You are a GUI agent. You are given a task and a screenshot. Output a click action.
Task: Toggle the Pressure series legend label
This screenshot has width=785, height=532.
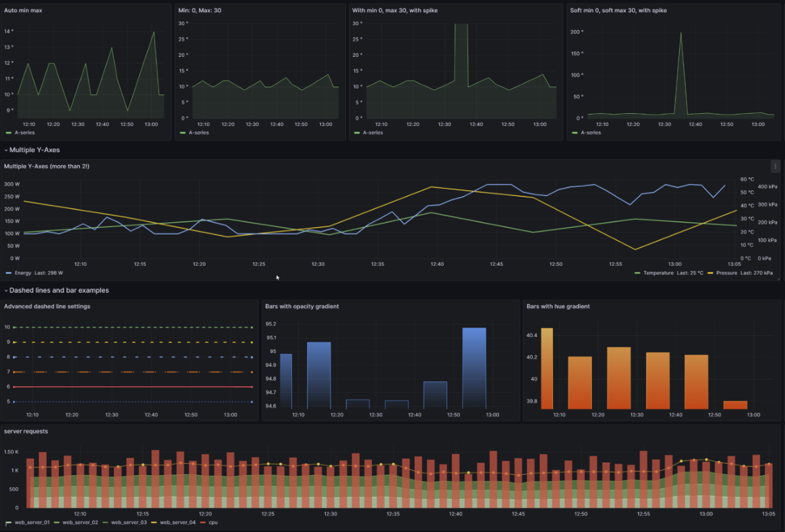pyautogui.click(x=727, y=273)
